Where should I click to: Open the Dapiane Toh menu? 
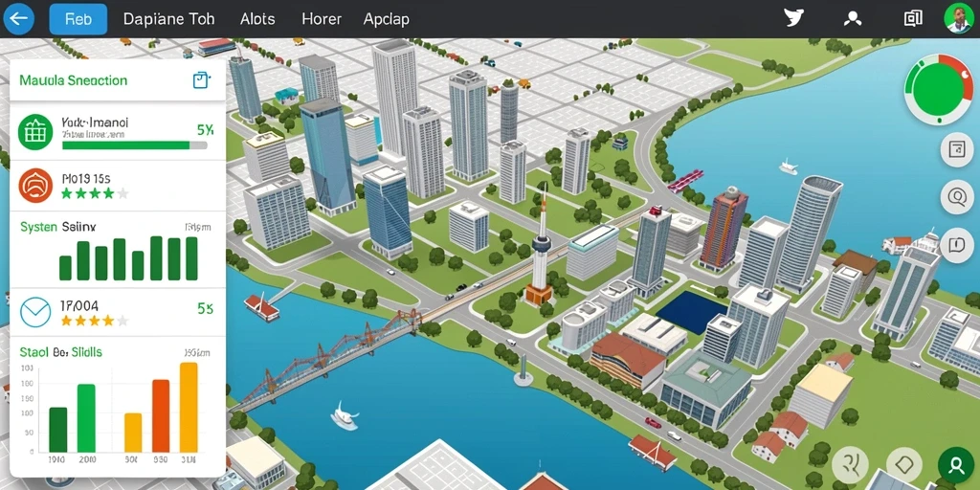168,19
